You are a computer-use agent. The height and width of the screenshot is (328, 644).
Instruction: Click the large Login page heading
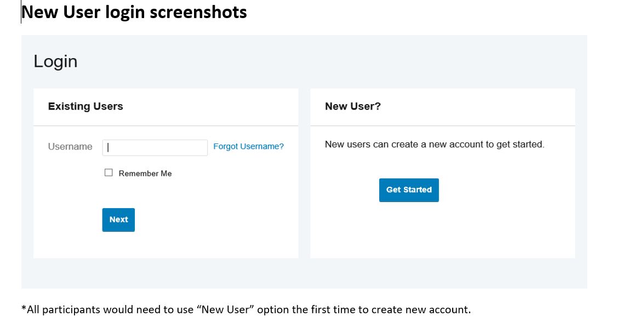[55, 61]
